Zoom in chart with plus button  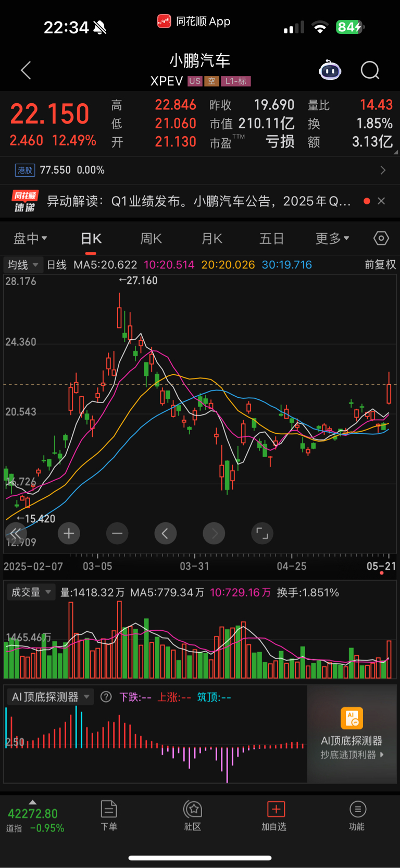(69, 533)
